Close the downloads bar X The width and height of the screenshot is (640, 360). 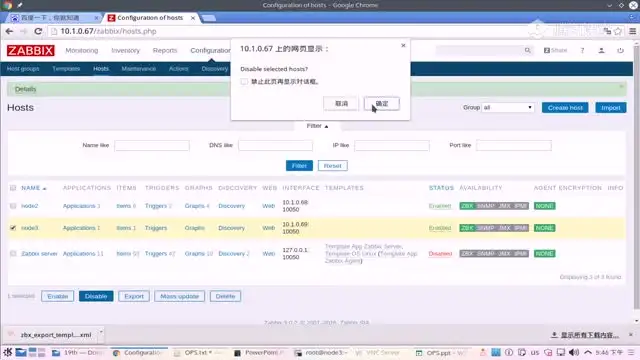coord(631,335)
